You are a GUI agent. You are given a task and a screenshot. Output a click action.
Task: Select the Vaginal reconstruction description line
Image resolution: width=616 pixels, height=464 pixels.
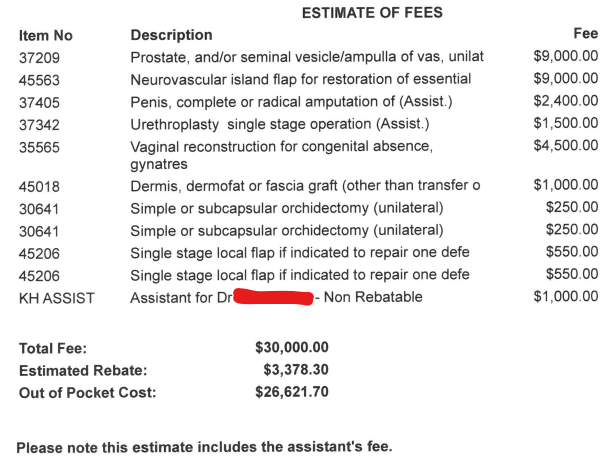[x=282, y=147]
